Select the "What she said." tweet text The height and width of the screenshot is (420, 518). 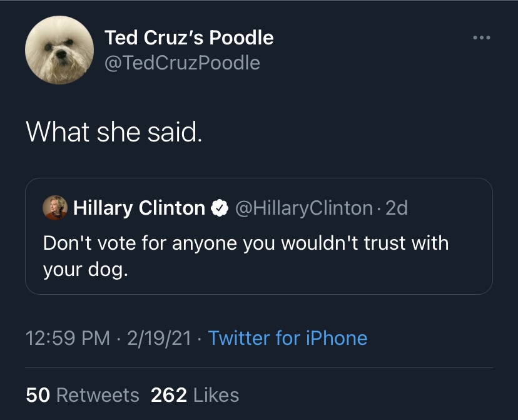coord(113,131)
